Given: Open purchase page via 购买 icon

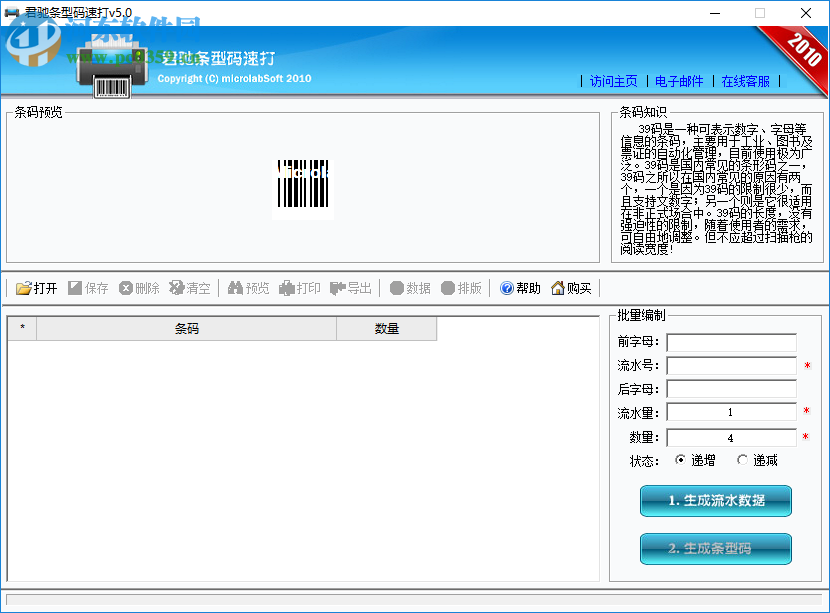Looking at the screenshot, I should click(572, 289).
